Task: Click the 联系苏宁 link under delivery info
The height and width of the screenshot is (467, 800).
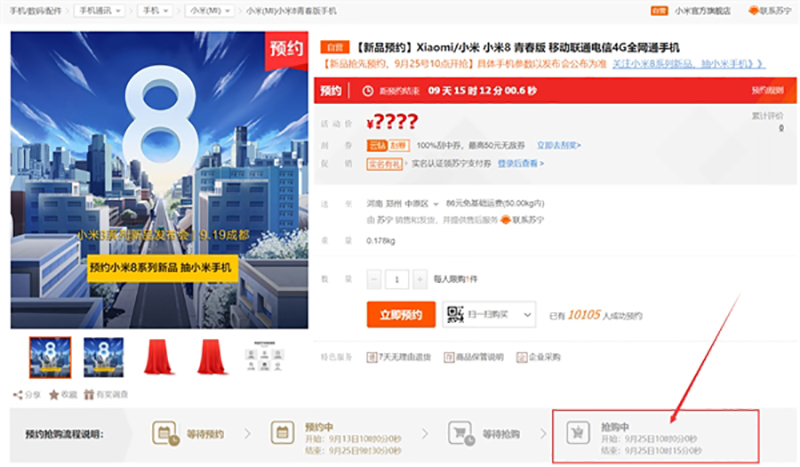Action: [523, 220]
